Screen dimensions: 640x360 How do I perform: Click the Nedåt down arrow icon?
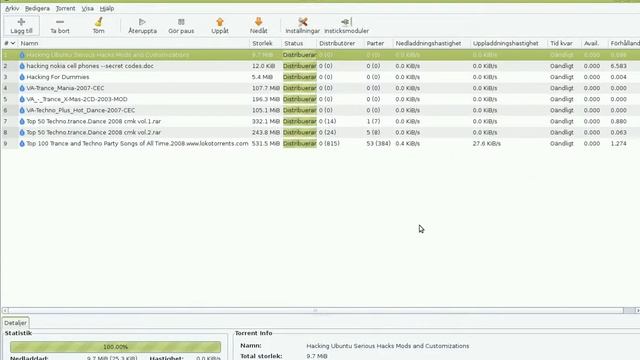pos(258,22)
